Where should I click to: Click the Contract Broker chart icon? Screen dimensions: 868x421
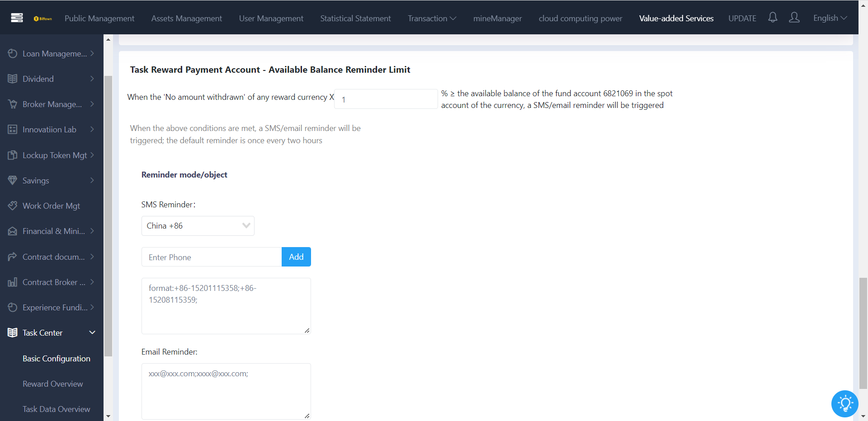tap(12, 282)
